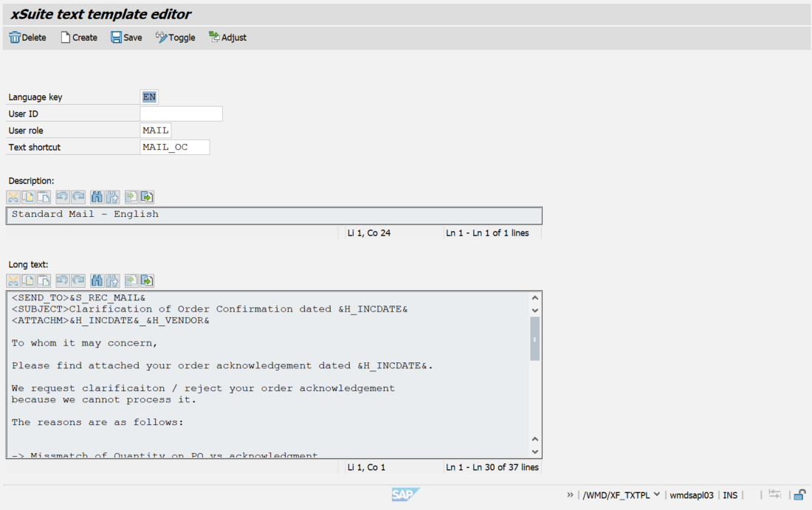Click Load Local File icon above Description
812x510 pixels.
coord(131,197)
